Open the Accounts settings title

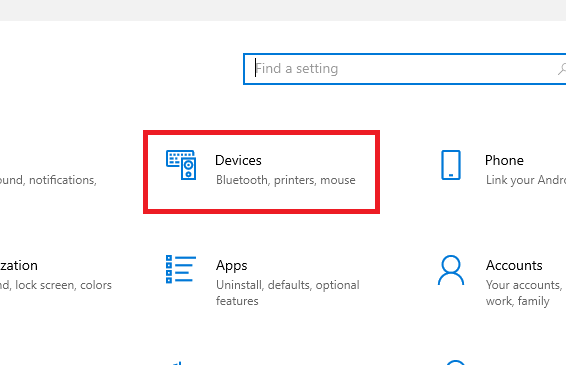(514, 265)
